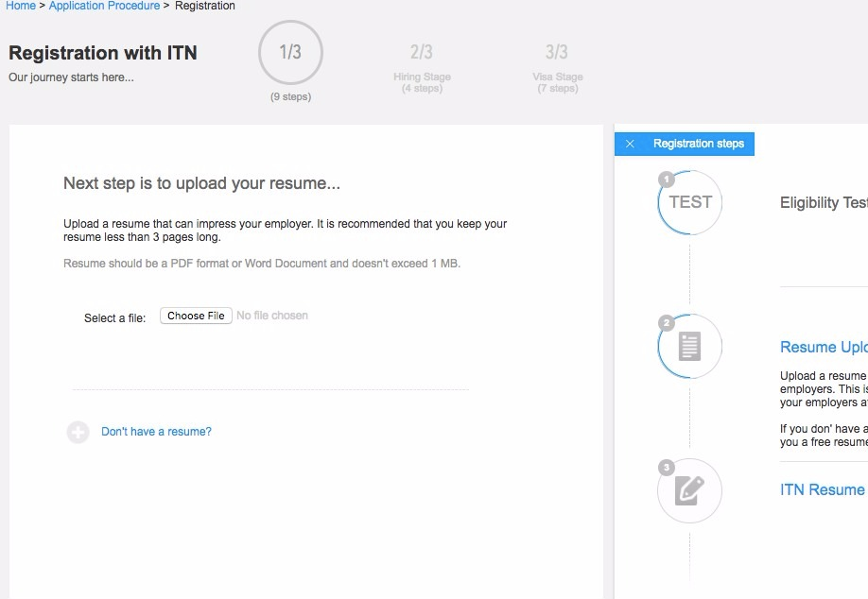The image size is (868, 599).
Task: Click the number 1 badge on the TEST circle
Action: tap(667, 179)
